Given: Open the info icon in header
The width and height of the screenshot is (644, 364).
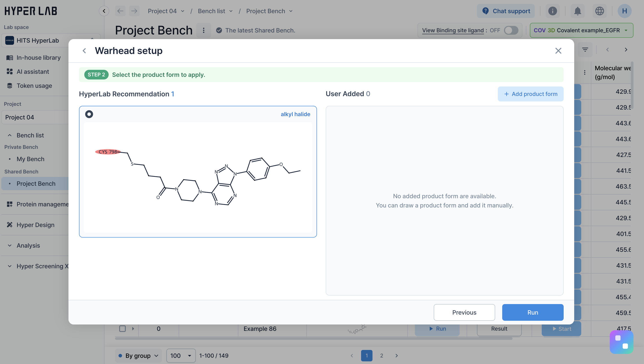Looking at the screenshot, I should pyautogui.click(x=552, y=11).
